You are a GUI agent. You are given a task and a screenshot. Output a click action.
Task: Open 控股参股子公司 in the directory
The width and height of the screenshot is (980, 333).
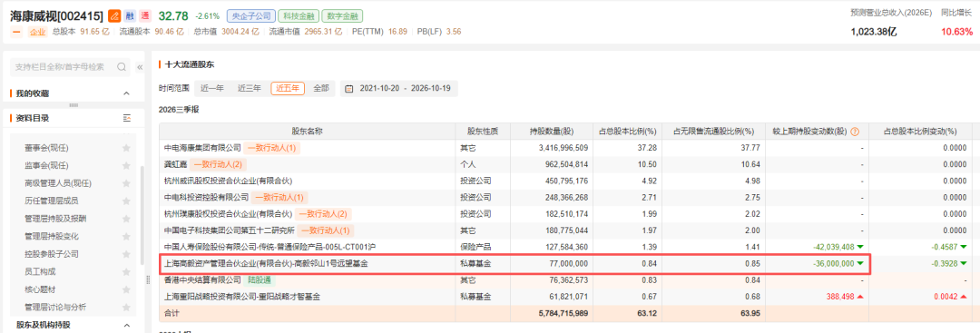coord(51,254)
